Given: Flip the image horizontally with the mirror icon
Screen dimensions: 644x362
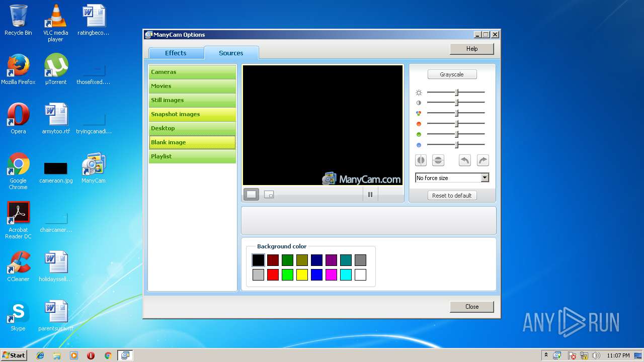Looking at the screenshot, I should (421, 160).
